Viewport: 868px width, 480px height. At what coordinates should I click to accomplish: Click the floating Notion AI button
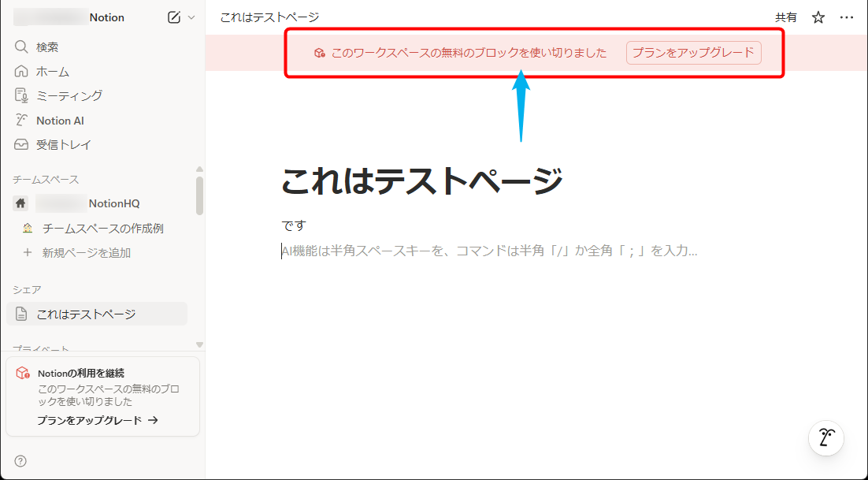point(826,437)
